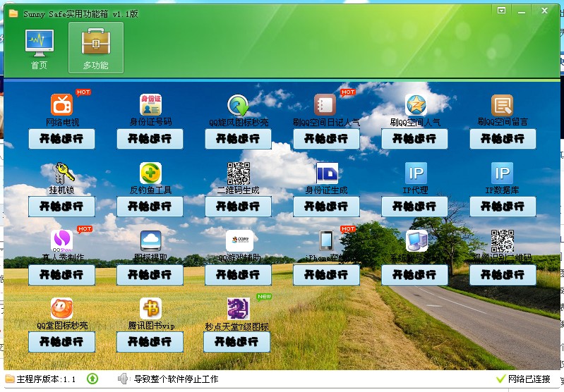Viewport: 564px width, 392px height.
Task: Launch 反钓鱼工具 with 开始运行
Action: (x=150, y=207)
